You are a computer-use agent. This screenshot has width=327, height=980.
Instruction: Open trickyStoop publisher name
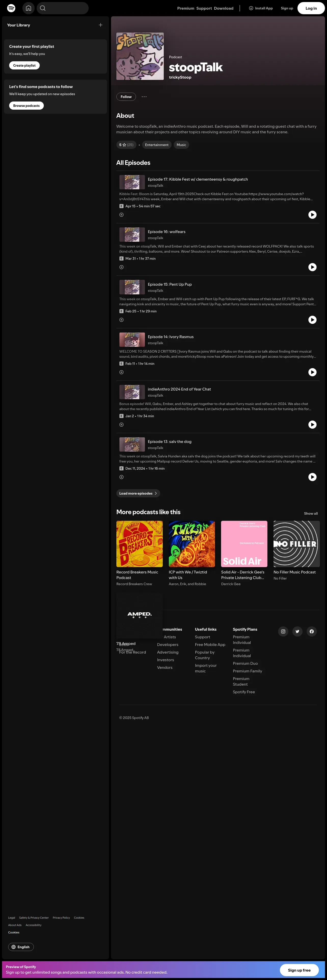(x=180, y=77)
